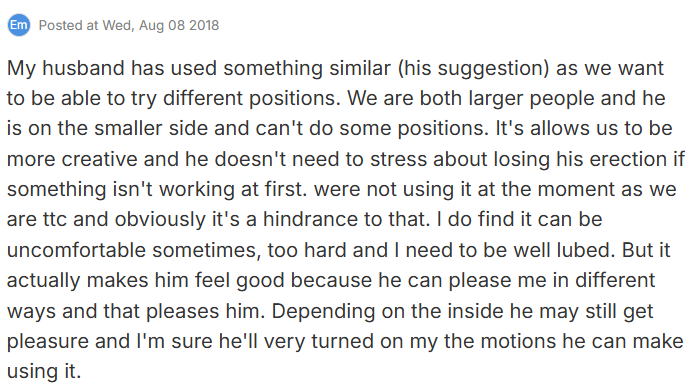This screenshot has width=700, height=387.
Task: Select the word "similar" in the first line
Action: pyautogui.click(x=360, y=68)
